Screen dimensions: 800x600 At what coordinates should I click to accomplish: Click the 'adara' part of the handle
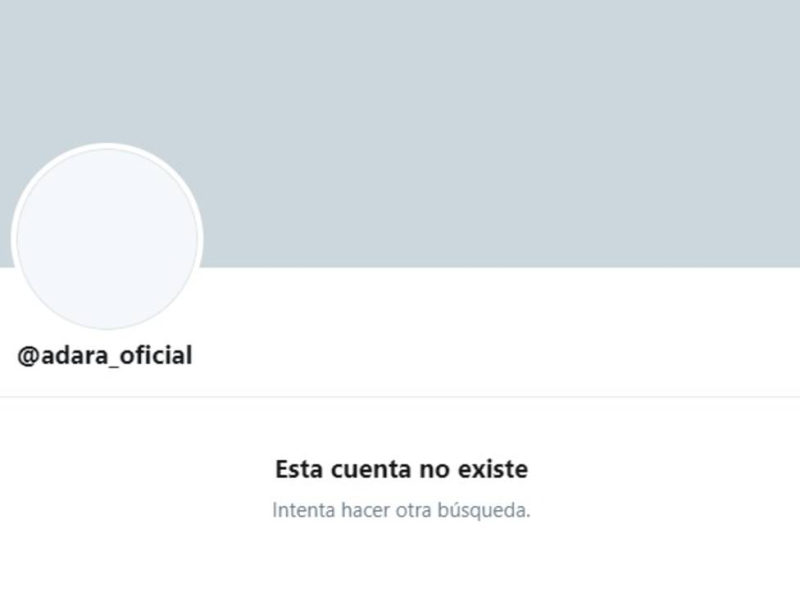click(74, 355)
